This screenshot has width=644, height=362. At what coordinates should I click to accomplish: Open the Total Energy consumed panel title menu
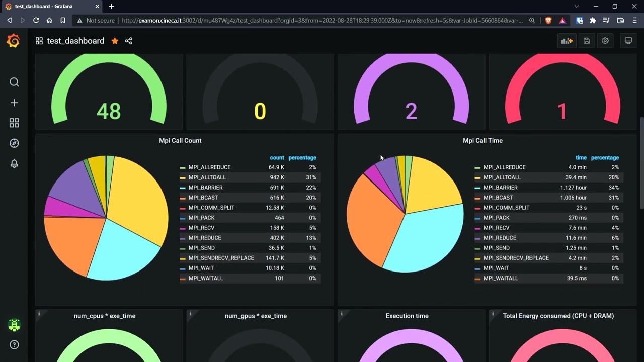558,316
